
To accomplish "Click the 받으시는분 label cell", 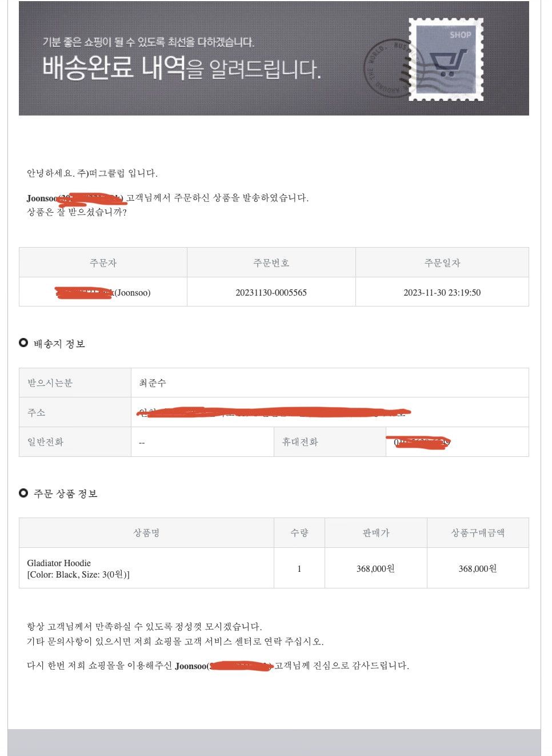I will (75, 383).
